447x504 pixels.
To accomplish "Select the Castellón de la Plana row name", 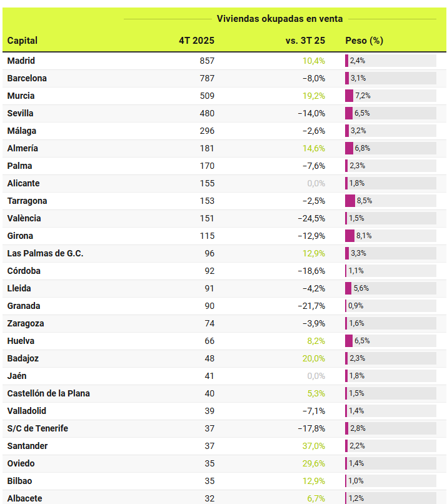I will (x=49, y=393).
